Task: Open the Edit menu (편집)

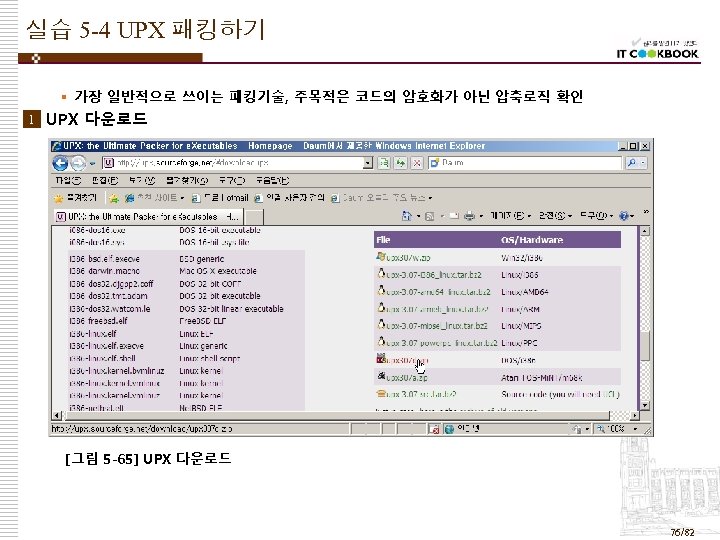Action: (105, 180)
